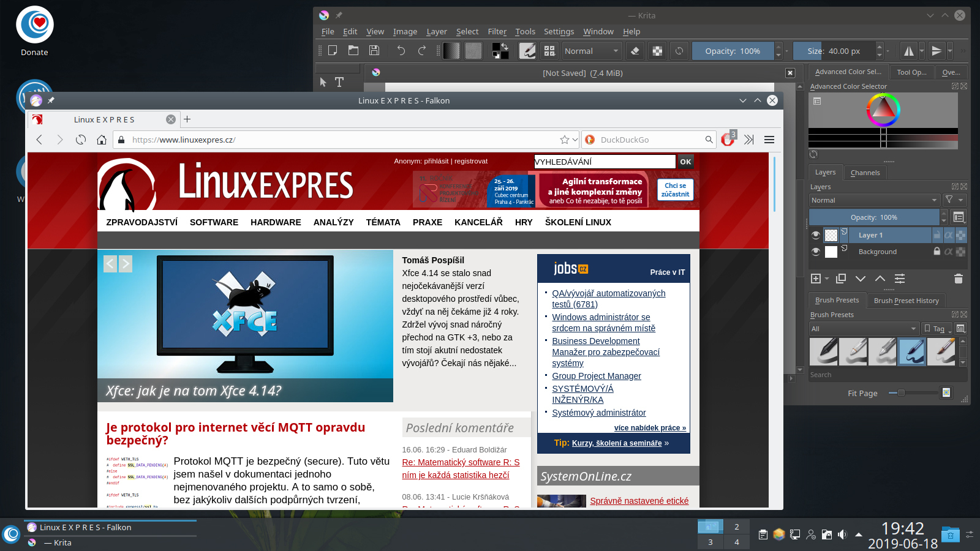Open the Layer menu in Krita
Viewport: 980px width, 551px height.
pos(437,32)
